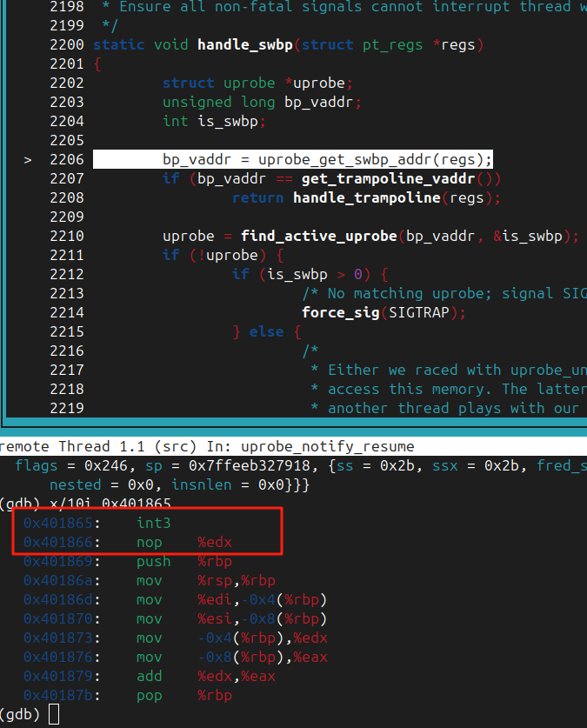Click the int3 instruction at 0x401865
587x728 pixels.
pyautogui.click(x=154, y=523)
